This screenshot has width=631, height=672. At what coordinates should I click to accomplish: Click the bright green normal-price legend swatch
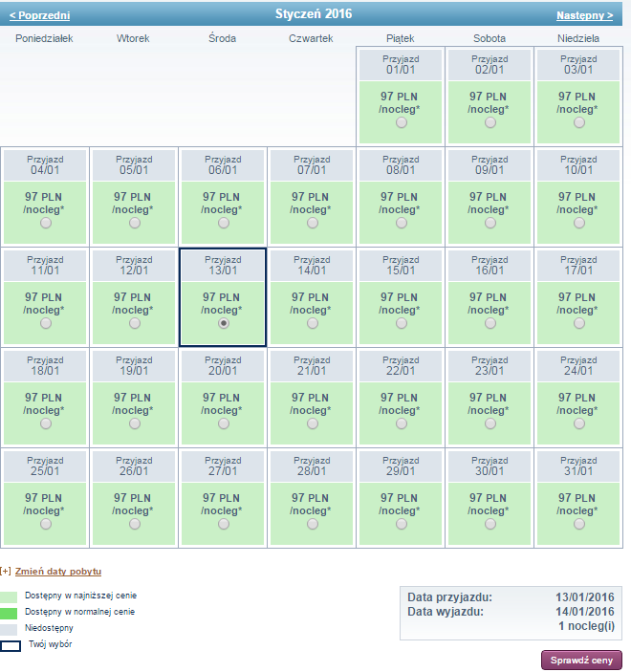pyautogui.click(x=9, y=614)
